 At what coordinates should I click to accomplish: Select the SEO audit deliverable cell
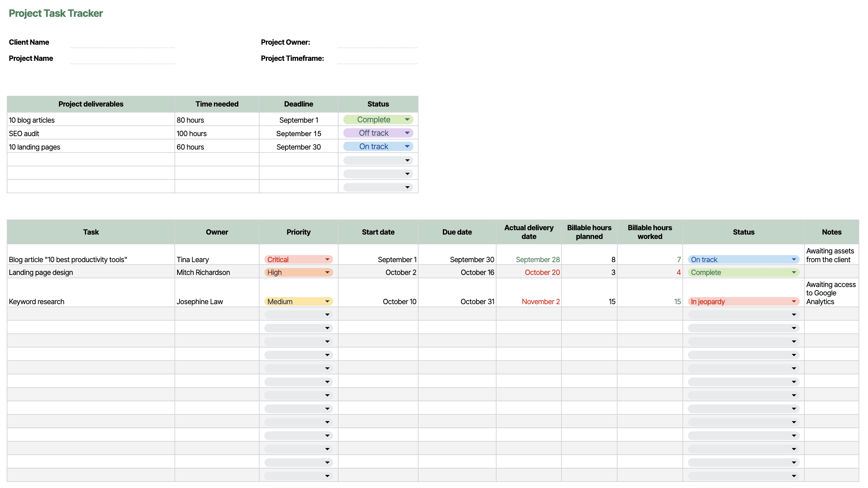click(x=91, y=133)
